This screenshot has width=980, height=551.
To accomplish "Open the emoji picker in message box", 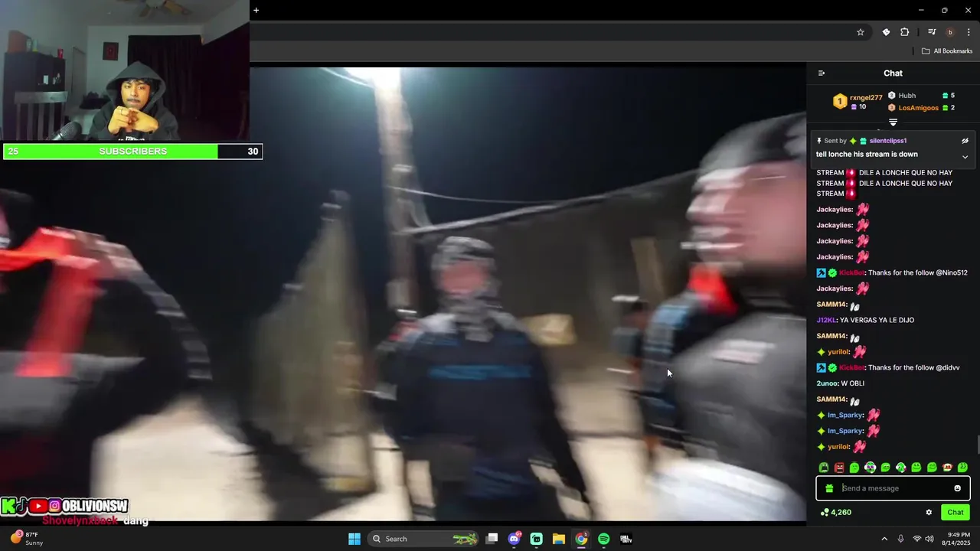I will (x=957, y=488).
